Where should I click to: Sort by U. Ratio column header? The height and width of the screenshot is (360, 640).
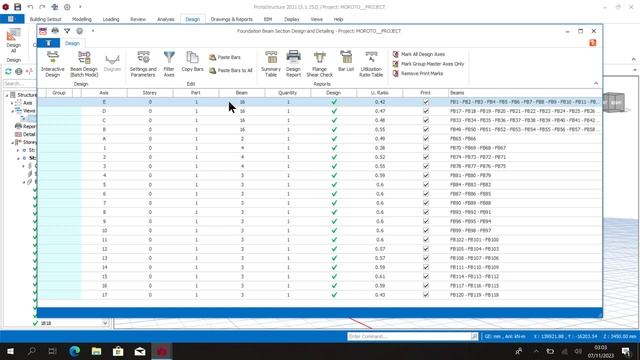(x=380, y=93)
